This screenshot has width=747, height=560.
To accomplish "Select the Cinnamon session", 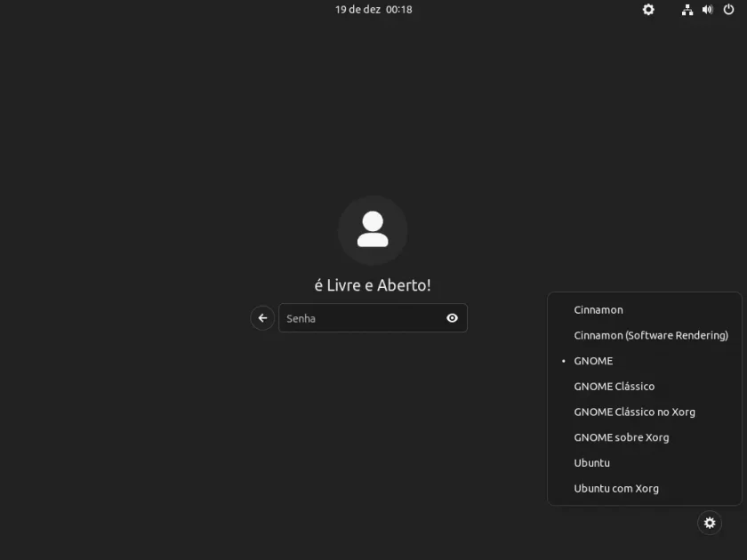I will tap(645, 310).
